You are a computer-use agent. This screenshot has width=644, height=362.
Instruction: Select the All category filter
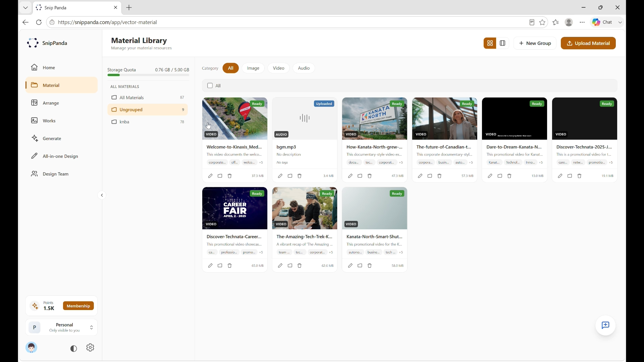coord(231,68)
